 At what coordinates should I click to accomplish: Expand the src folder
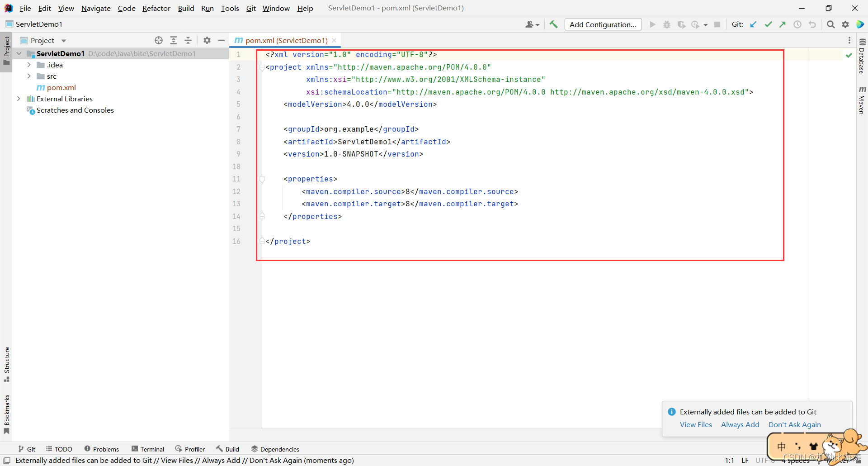(29, 76)
